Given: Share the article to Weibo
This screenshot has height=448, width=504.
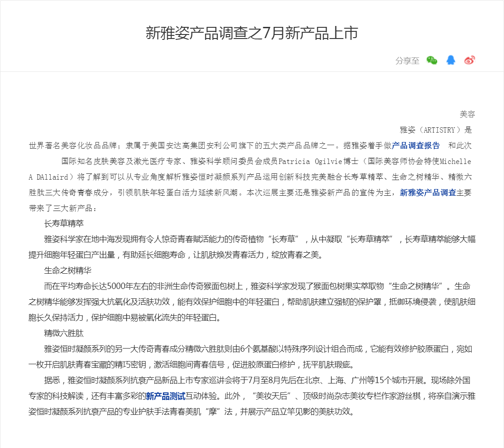Looking at the screenshot, I should tap(470, 60).
